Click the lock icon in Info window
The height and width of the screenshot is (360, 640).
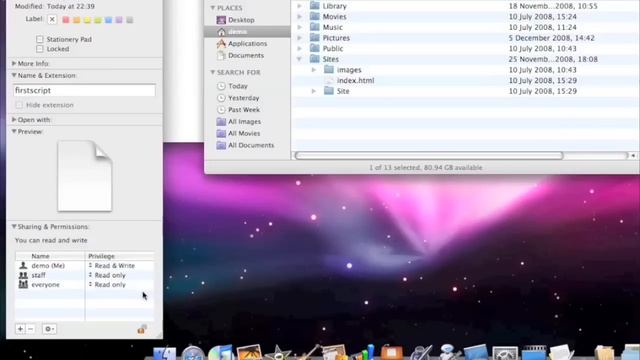[142, 329]
